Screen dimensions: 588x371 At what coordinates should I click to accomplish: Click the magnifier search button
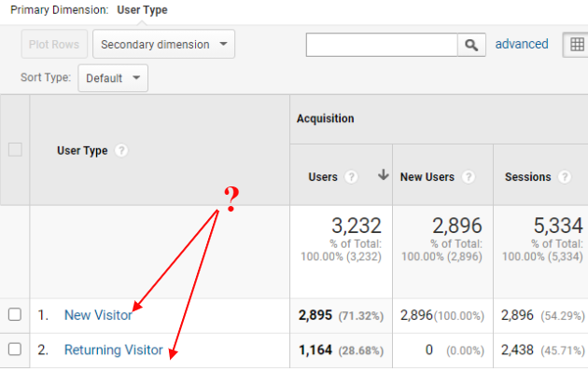coord(471,45)
